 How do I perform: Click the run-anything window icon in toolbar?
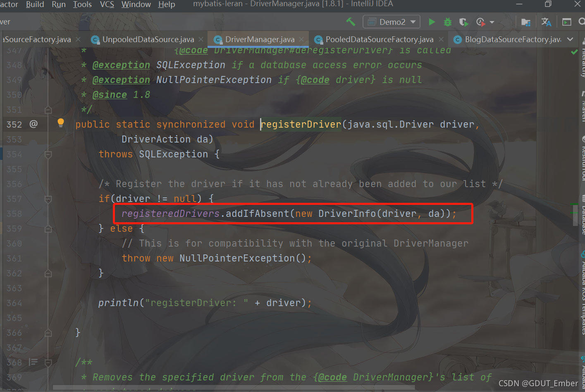tap(567, 22)
